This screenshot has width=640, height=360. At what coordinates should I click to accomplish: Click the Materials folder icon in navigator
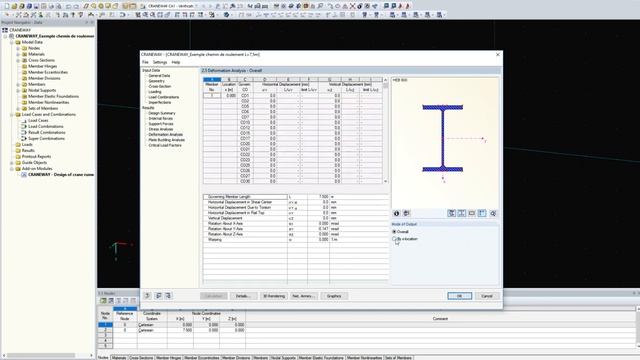[x=24, y=54]
